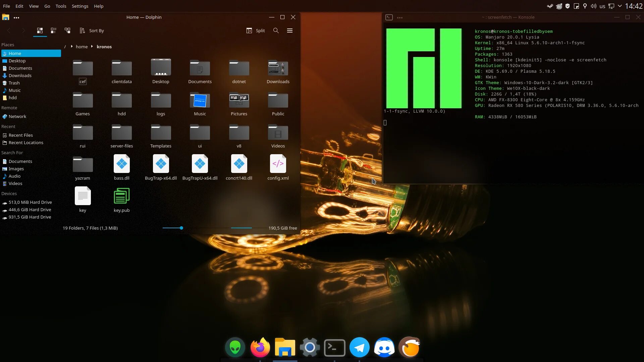This screenshot has width=644, height=362.
Task: Switch to Compact view mode
Action: [53, 31]
